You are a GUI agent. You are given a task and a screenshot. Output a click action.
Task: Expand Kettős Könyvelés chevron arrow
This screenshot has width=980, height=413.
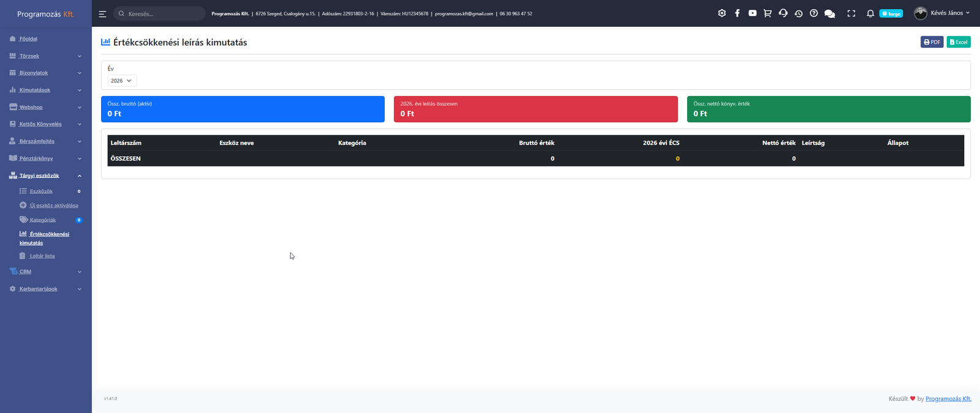coord(80,124)
